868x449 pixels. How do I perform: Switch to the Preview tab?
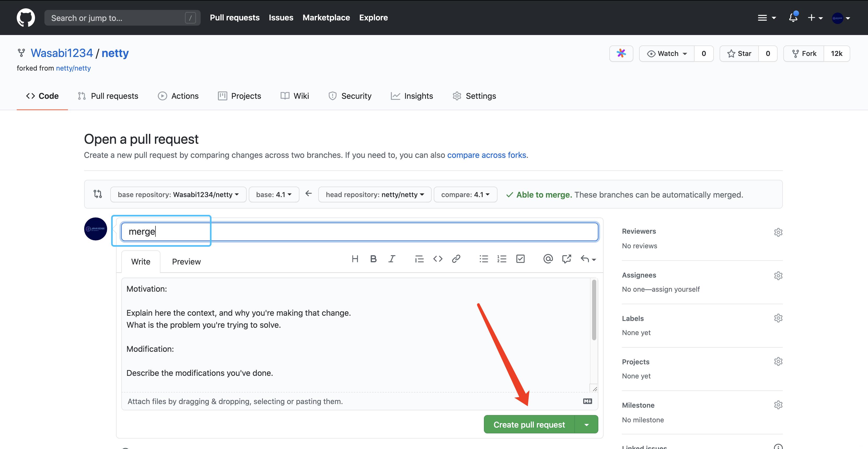(186, 262)
